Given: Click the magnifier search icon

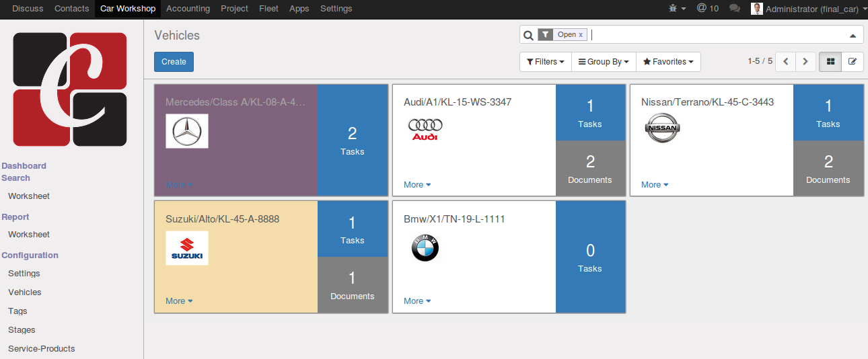Looking at the screenshot, I should [528, 35].
